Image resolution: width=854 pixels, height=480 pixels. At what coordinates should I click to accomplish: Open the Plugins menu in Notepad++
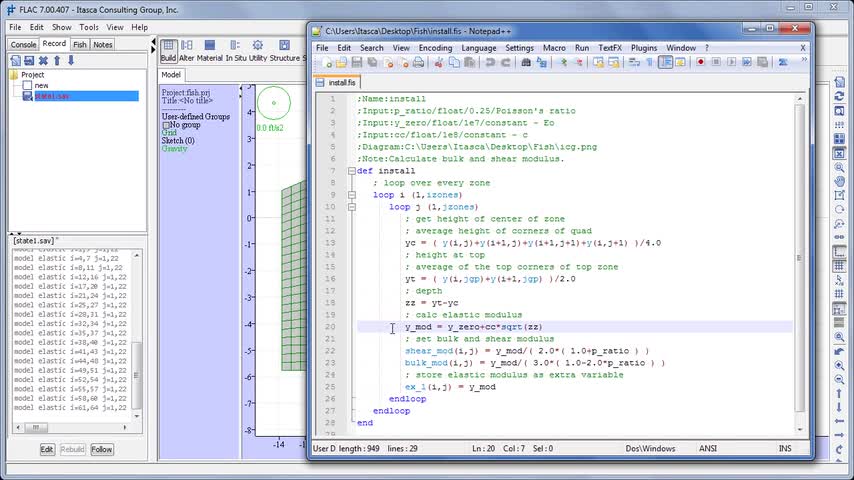pos(643,48)
